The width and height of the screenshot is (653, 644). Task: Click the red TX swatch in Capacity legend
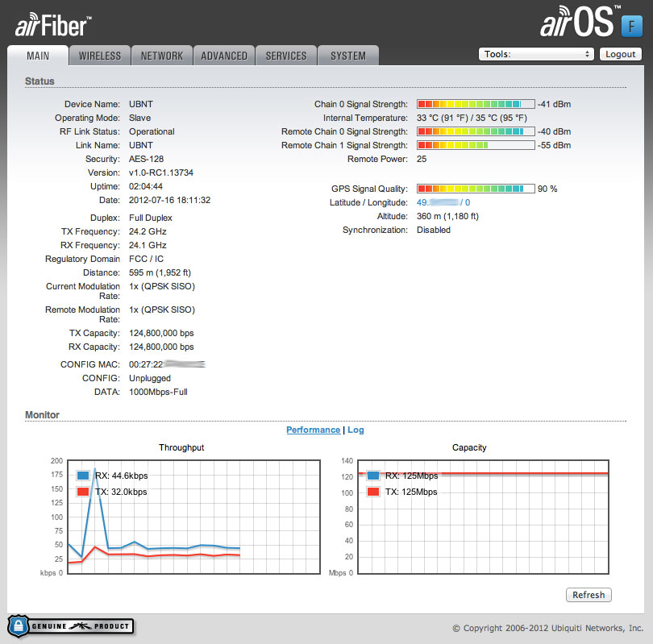(373, 492)
